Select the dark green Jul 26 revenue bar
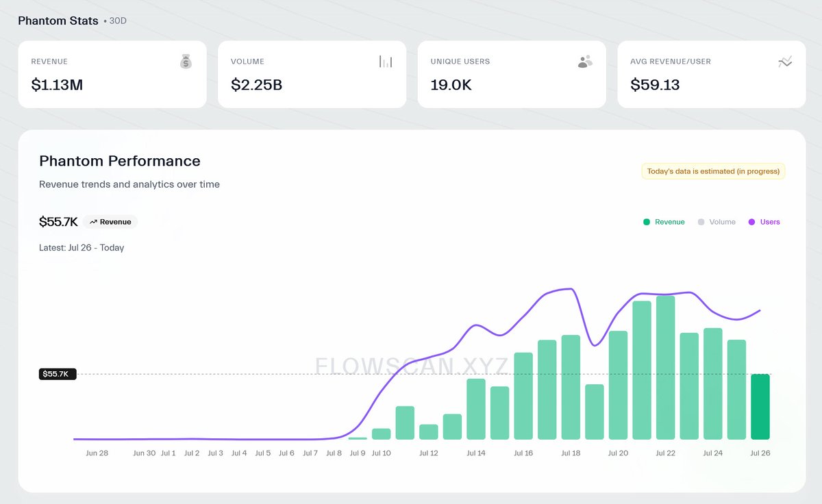 point(760,407)
